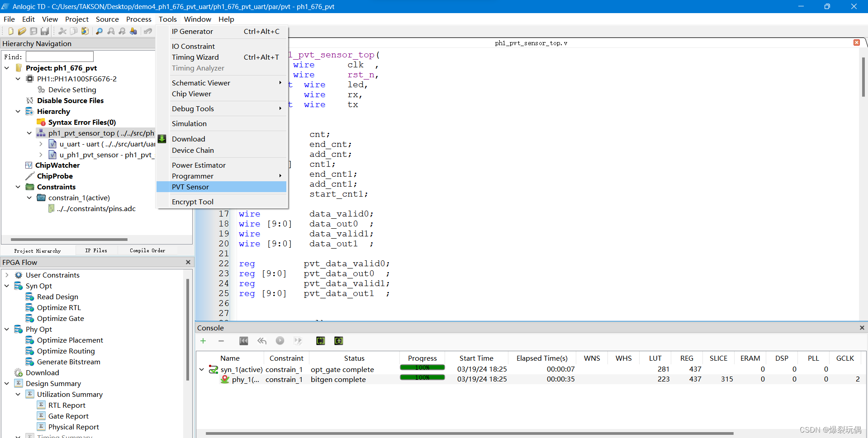Click the Find input field
Viewport: 868px width, 438px height.
click(60, 57)
